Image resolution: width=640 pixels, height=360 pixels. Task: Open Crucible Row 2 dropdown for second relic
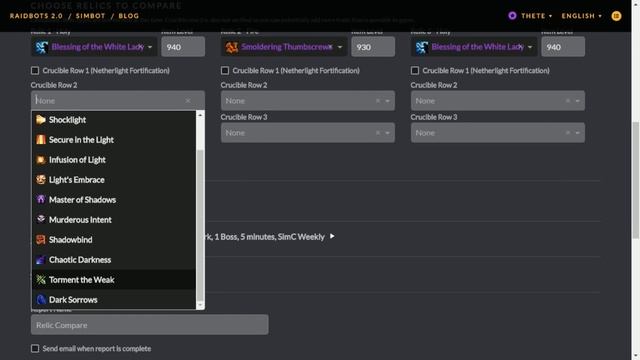[387, 101]
